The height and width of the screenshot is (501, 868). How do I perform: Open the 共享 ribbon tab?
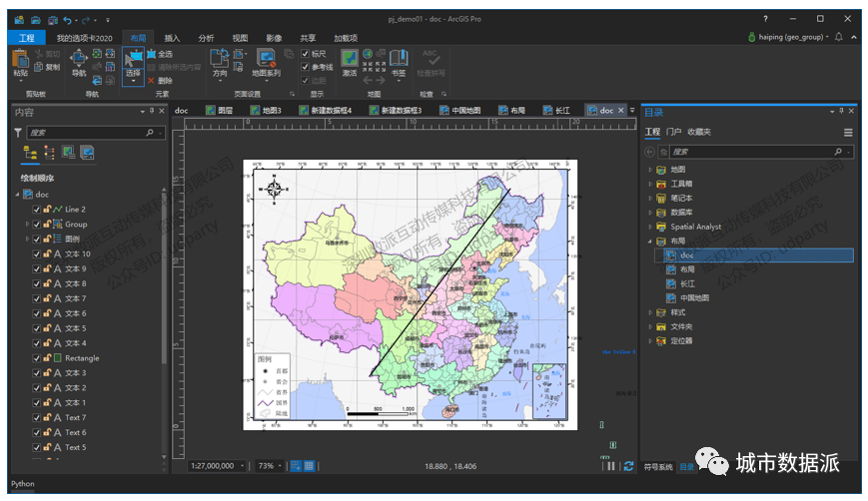click(308, 38)
